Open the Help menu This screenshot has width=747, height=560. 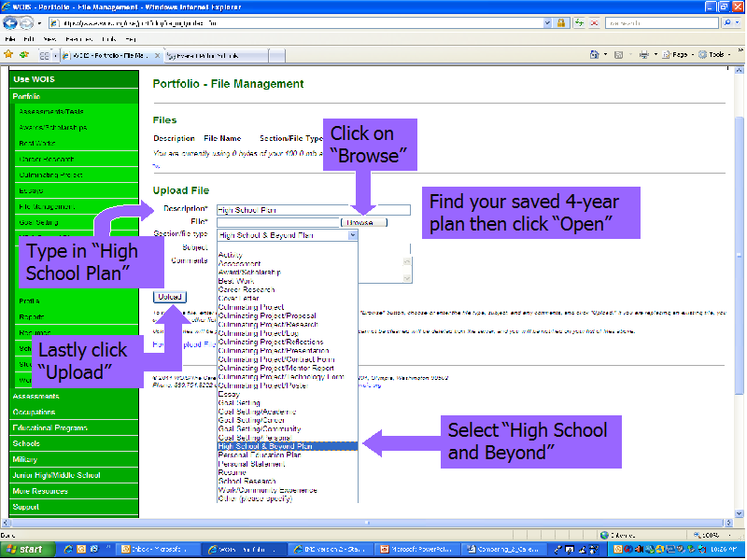click(x=130, y=39)
